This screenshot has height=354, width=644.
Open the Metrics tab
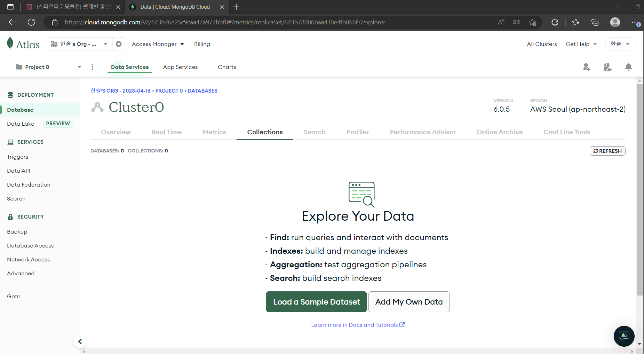pos(214,132)
